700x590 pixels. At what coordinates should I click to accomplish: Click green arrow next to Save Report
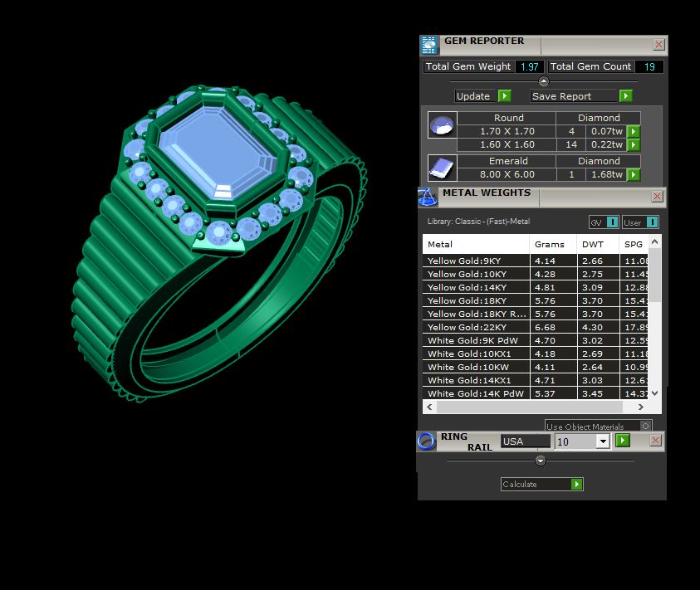pos(626,96)
